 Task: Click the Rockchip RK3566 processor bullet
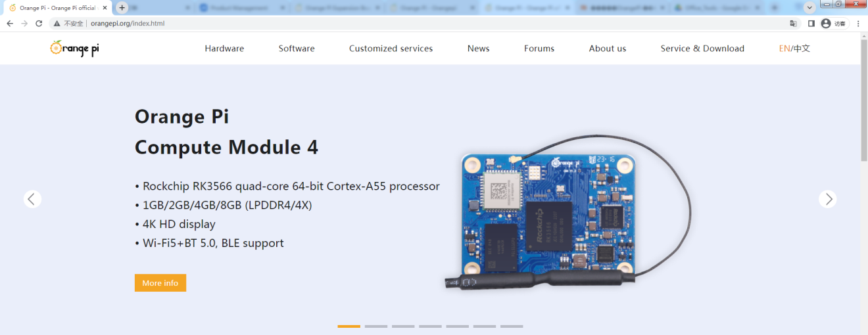(287, 186)
